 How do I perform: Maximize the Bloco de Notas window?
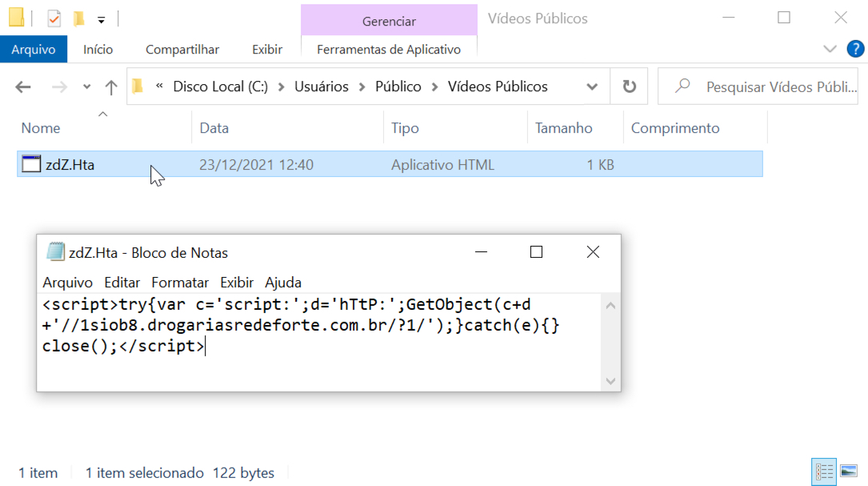pyautogui.click(x=536, y=252)
